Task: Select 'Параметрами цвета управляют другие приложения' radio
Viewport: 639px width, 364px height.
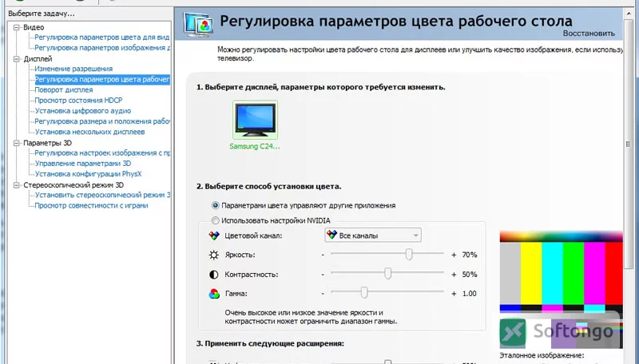Action: coord(215,205)
